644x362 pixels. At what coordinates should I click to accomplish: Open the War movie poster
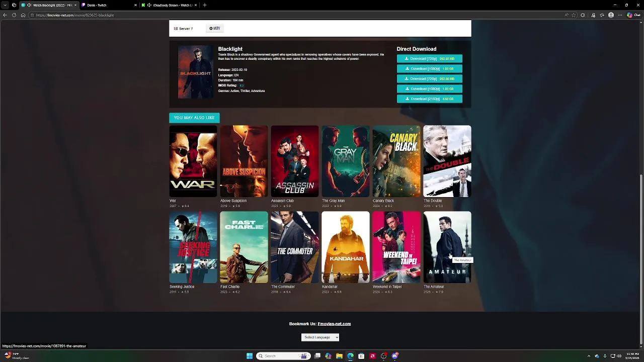pyautogui.click(x=193, y=161)
